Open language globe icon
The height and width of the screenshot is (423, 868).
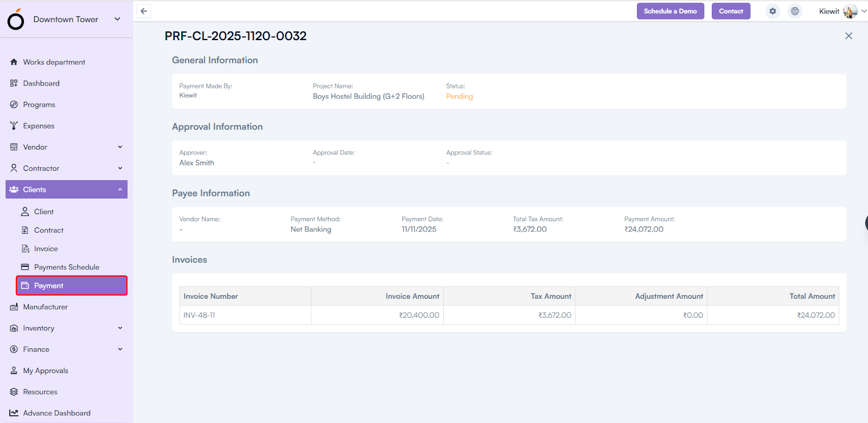795,11
